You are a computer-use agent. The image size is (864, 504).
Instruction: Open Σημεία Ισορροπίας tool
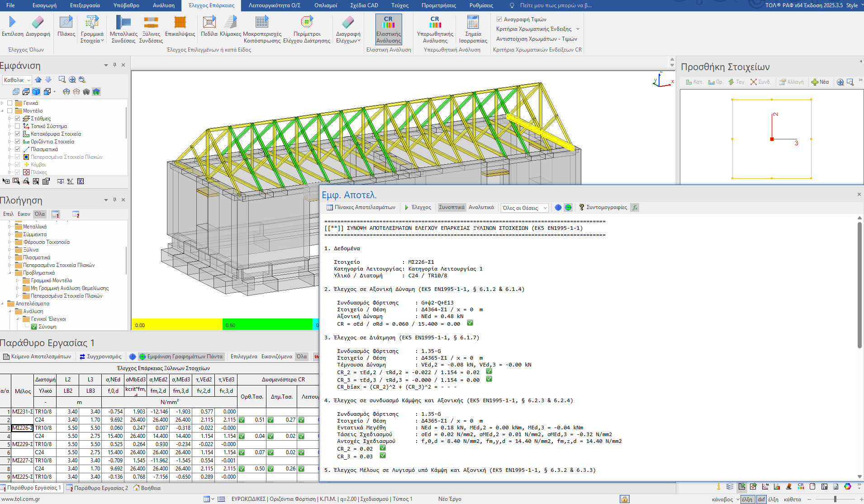pos(473,23)
